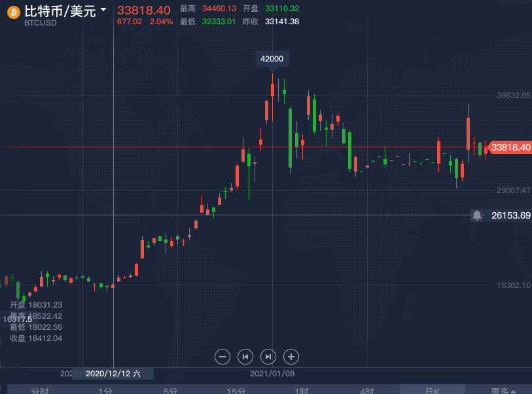Click the crosshair 收盘 18412.04 readout
532x394 pixels.
point(36,338)
